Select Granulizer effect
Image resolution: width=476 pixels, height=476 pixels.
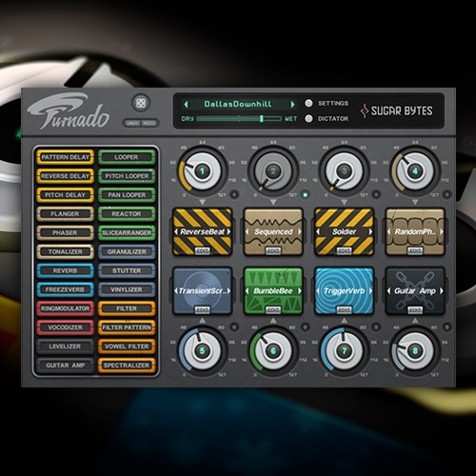coord(127,251)
